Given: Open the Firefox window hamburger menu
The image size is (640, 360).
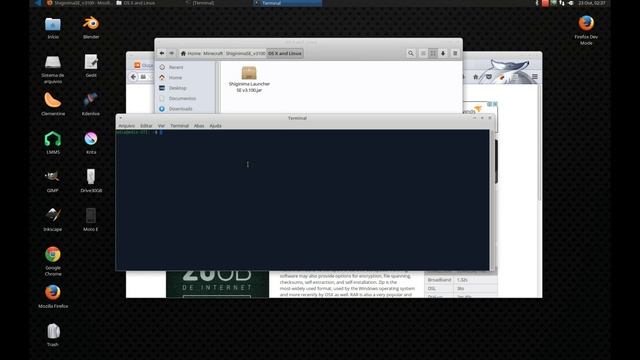Looking at the screenshot, I should [x=535, y=77].
